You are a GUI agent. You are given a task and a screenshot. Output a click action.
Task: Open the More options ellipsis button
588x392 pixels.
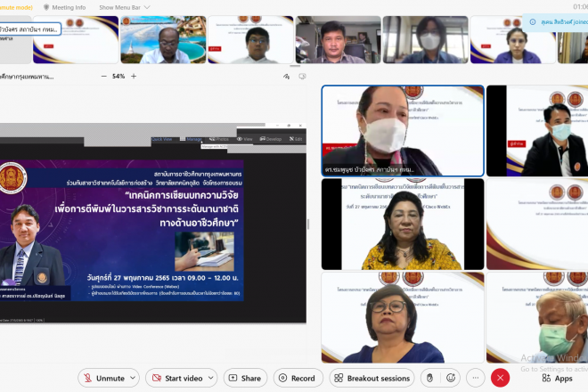476,378
